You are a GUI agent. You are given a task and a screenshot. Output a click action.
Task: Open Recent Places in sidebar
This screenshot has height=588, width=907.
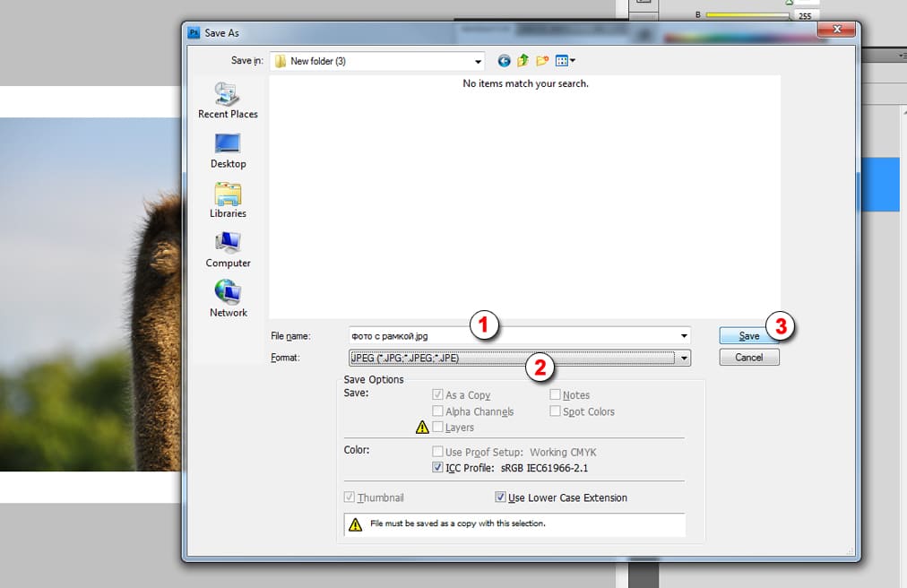[x=228, y=100]
